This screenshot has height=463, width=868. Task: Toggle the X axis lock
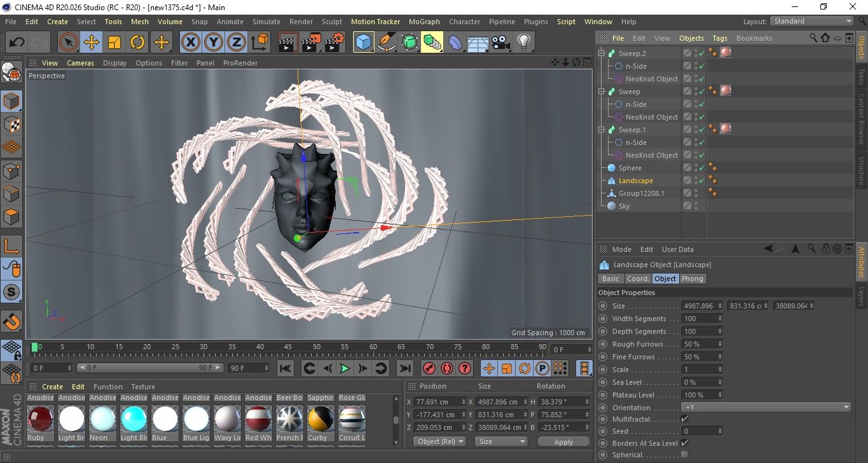(x=190, y=43)
